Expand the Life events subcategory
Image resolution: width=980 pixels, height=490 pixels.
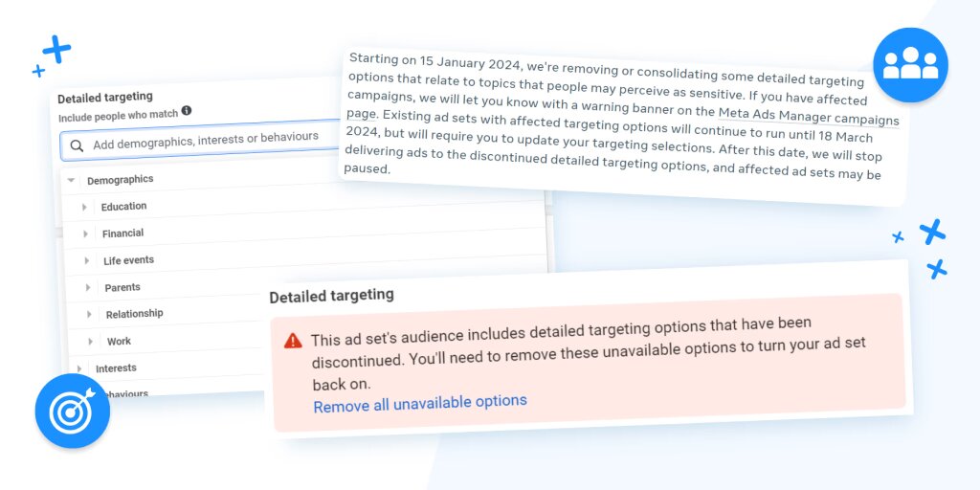87,260
